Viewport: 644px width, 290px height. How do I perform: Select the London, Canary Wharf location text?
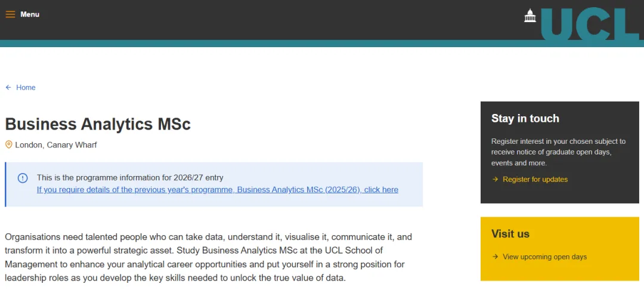(x=56, y=145)
